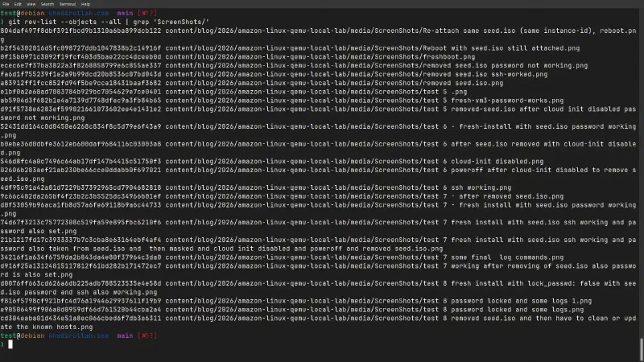This screenshot has width=644, height=362.
Task: Click the path ending 'test 6 ssh working.png'
Action: [338, 187]
